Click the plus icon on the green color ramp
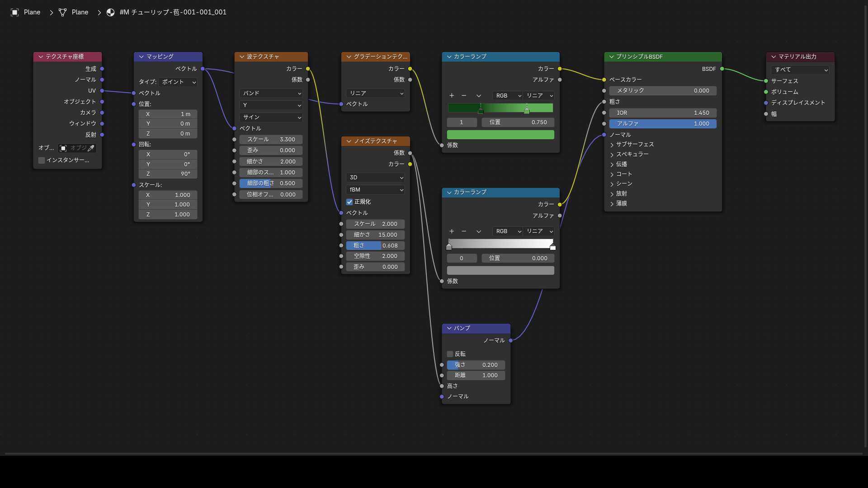Screen dimensions: 868x488 click(x=452, y=95)
